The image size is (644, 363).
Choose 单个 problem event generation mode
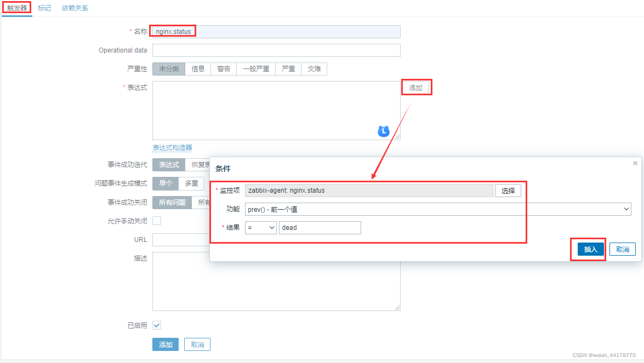pyautogui.click(x=166, y=183)
